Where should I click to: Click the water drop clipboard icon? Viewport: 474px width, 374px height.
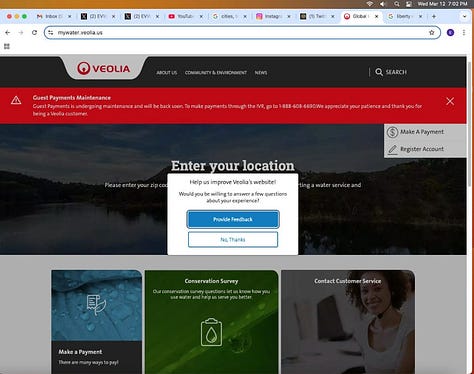pyautogui.click(x=211, y=332)
